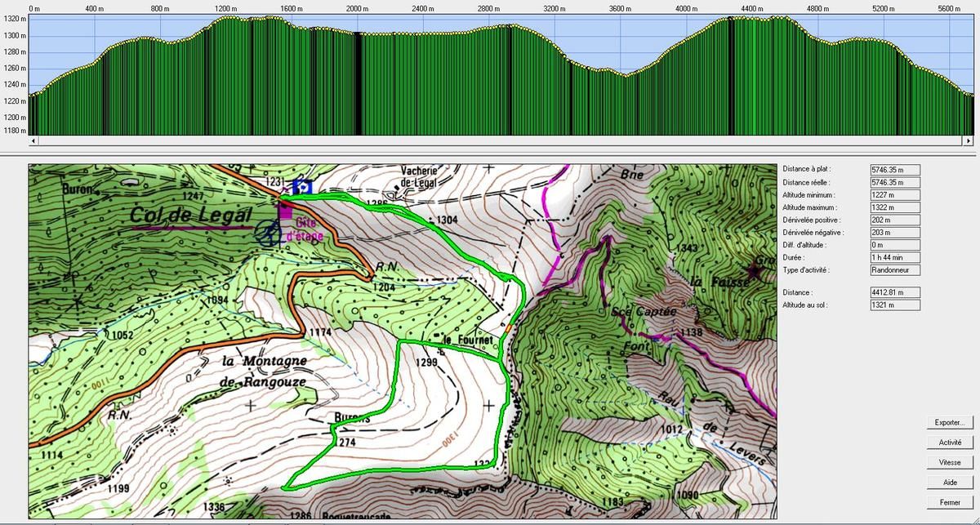Click the Diff. d'altitude field showing 0 m
The height and width of the screenshot is (525, 980).
[x=896, y=245]
